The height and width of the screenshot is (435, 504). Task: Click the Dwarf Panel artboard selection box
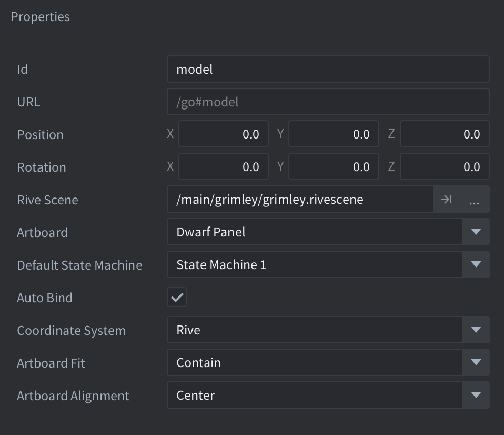pyautogui.click(x=315, y=232)
